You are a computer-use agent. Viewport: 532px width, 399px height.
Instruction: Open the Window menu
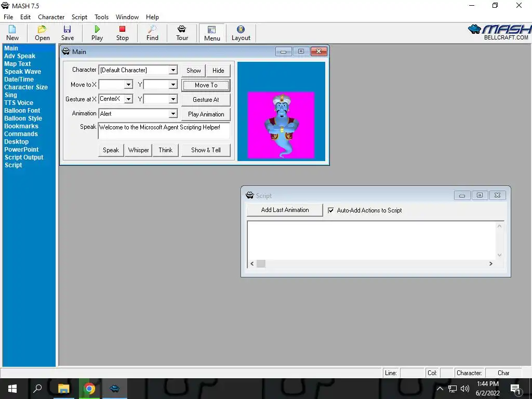point(127,17)
